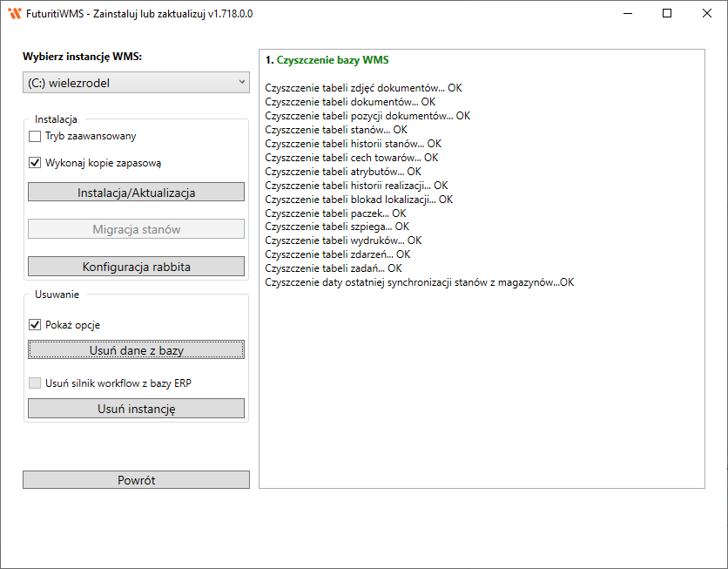Go back with the Powrót button

[x=136, y=480]
